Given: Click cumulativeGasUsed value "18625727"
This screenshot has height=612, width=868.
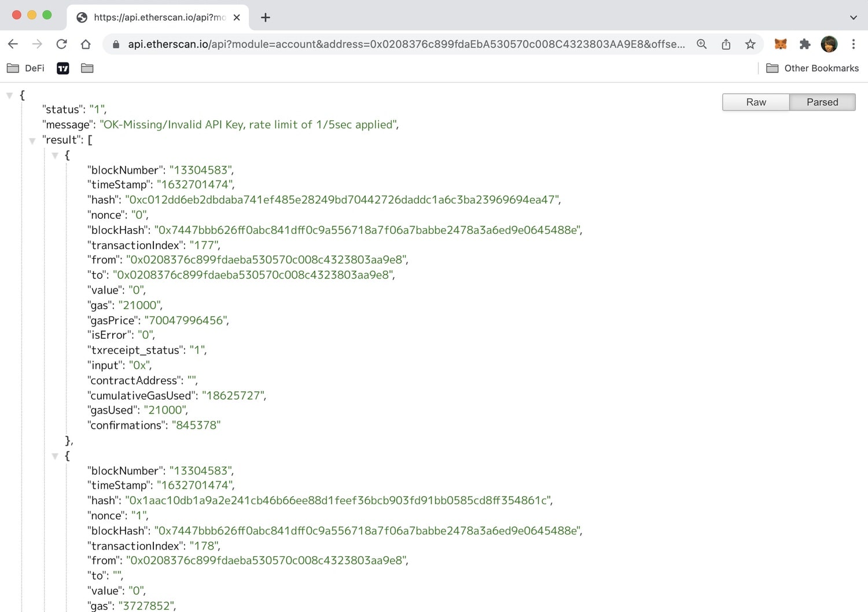Looking at the screenshot, I should coord(234,395).
